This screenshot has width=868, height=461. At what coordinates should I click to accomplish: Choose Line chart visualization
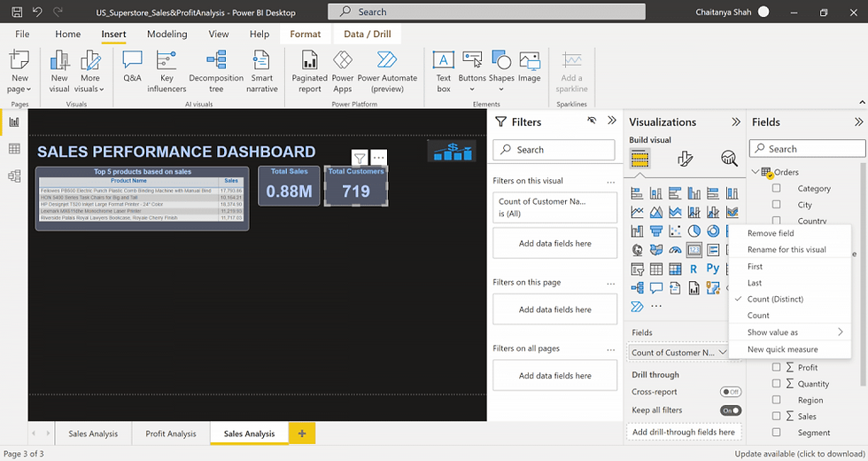pyautogui.click(x=637, y=212)
